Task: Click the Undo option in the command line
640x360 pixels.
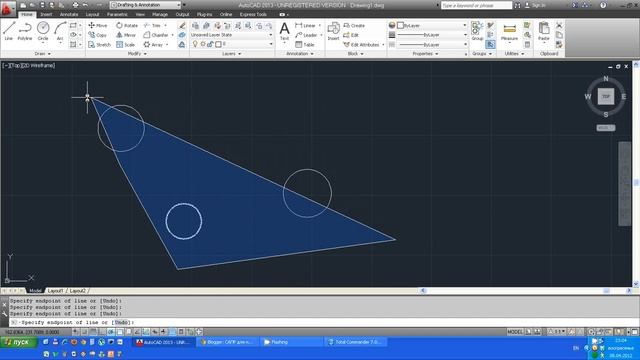Action: click(x=121, y=322)
